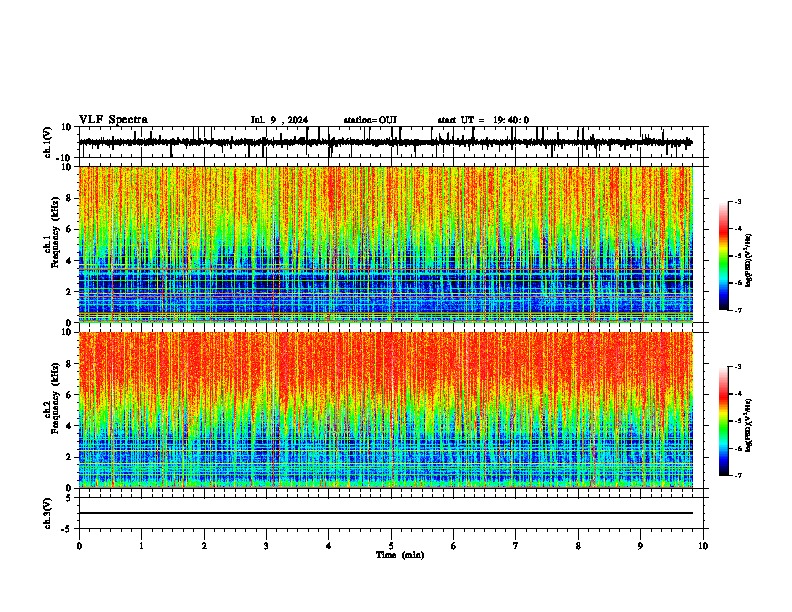Click the 'start UT = 19:40:0' header text

[483, 120]
